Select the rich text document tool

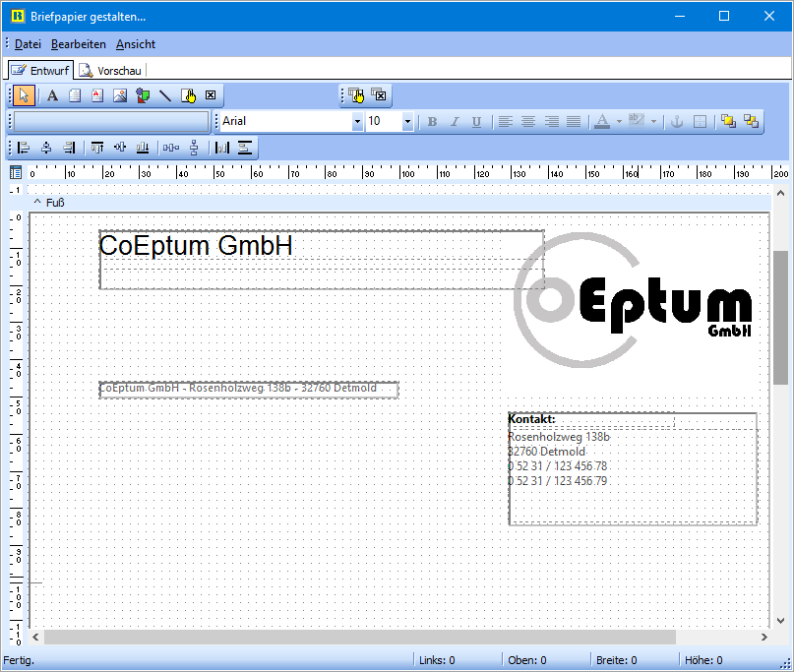coord(97,95)
